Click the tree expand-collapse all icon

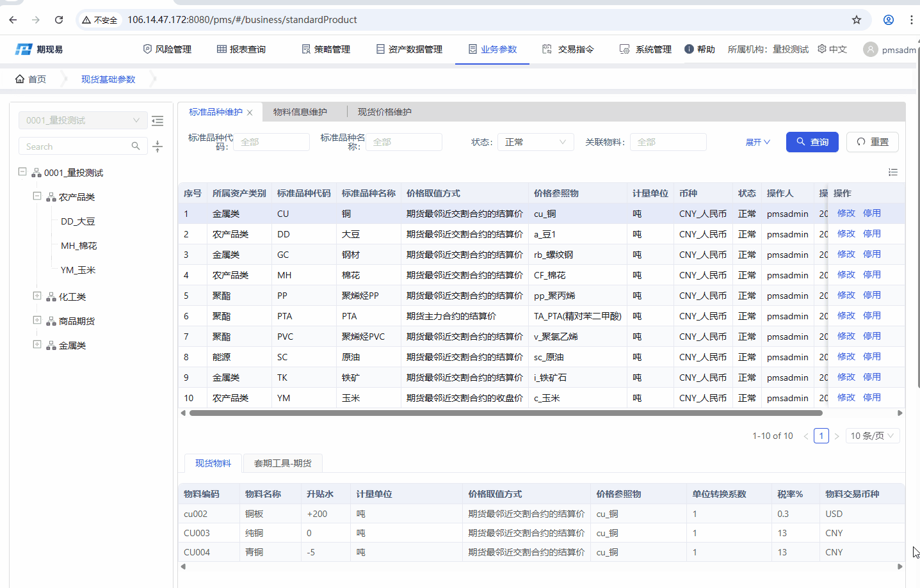click(x=157, y=147)
